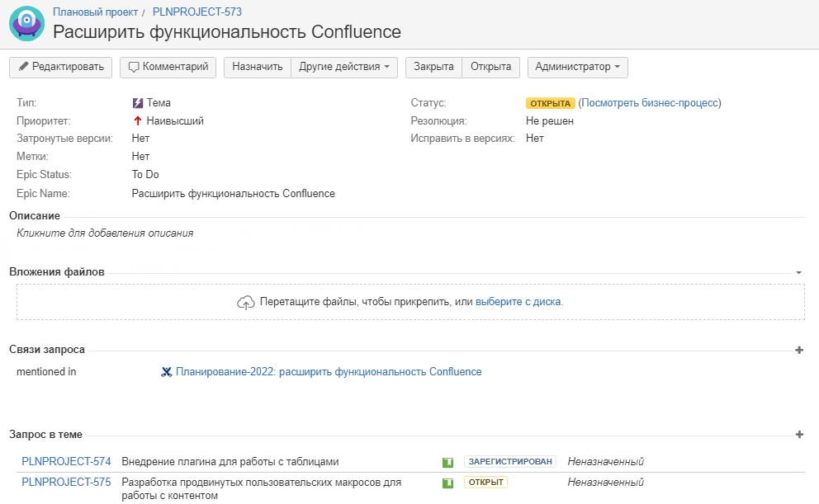This screenshot has height=504, width=819.
Task: Click the Редактировать button
Action: pyautogui.click(x=60, y=68)
